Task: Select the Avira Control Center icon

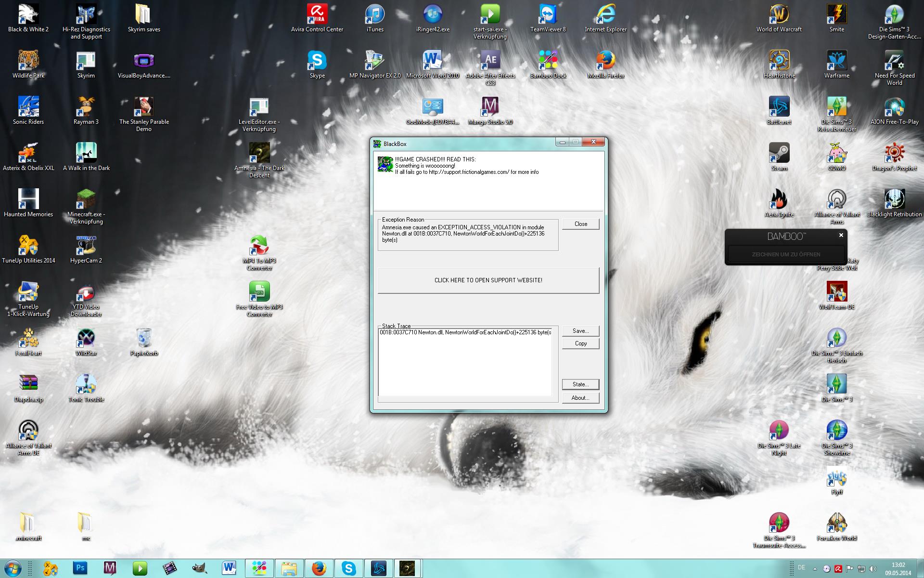Action: tap(317, 15)
